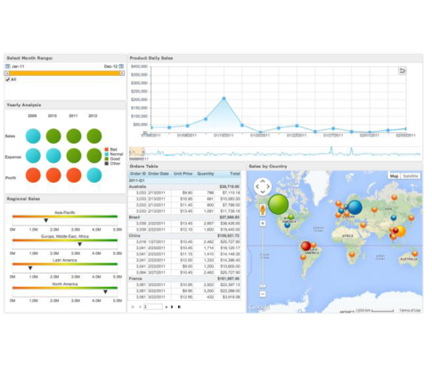Click the highlighted range selector in overview chart

click(137, 152)
